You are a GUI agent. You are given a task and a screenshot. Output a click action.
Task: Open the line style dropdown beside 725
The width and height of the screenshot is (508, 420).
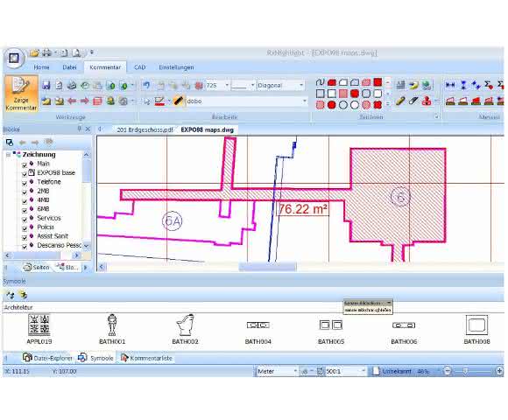(253, 86)
